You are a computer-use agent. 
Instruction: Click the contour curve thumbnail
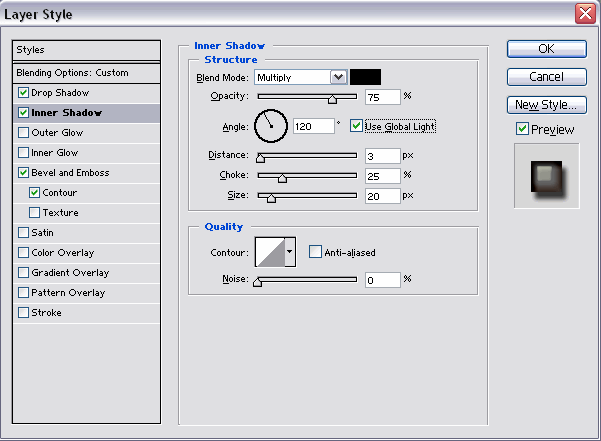(270, 252)
